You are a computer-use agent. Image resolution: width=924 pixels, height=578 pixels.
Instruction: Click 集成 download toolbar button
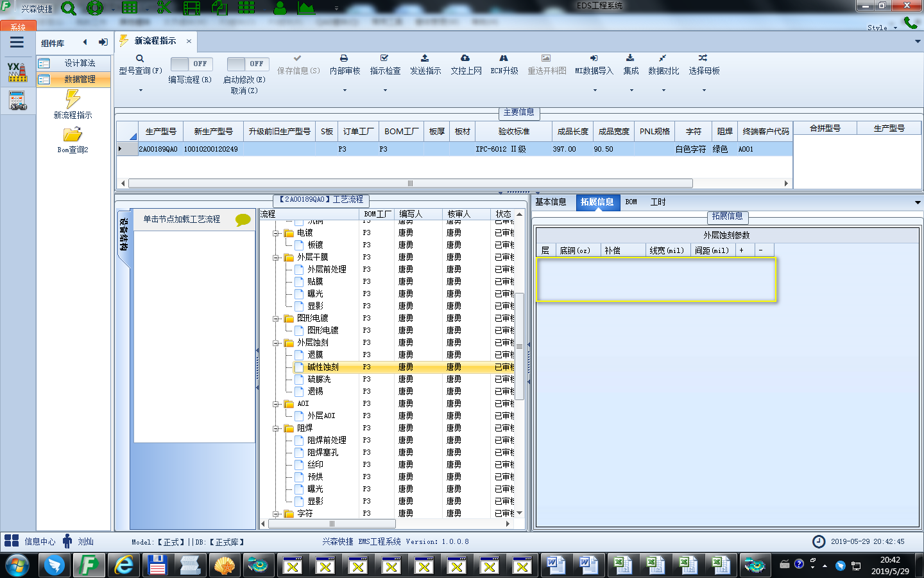(x=631, y=65)
